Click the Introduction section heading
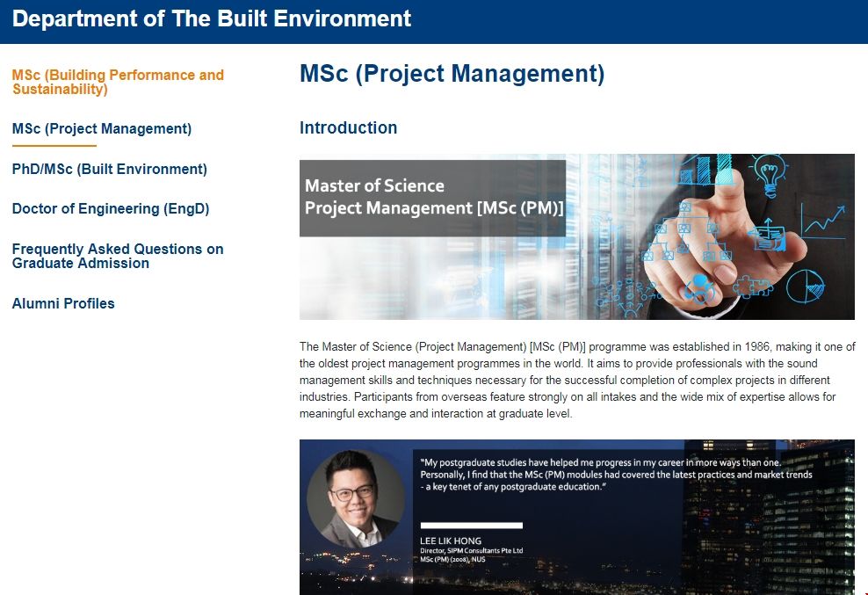Screen dimensions: 868x595 point(348,128)
